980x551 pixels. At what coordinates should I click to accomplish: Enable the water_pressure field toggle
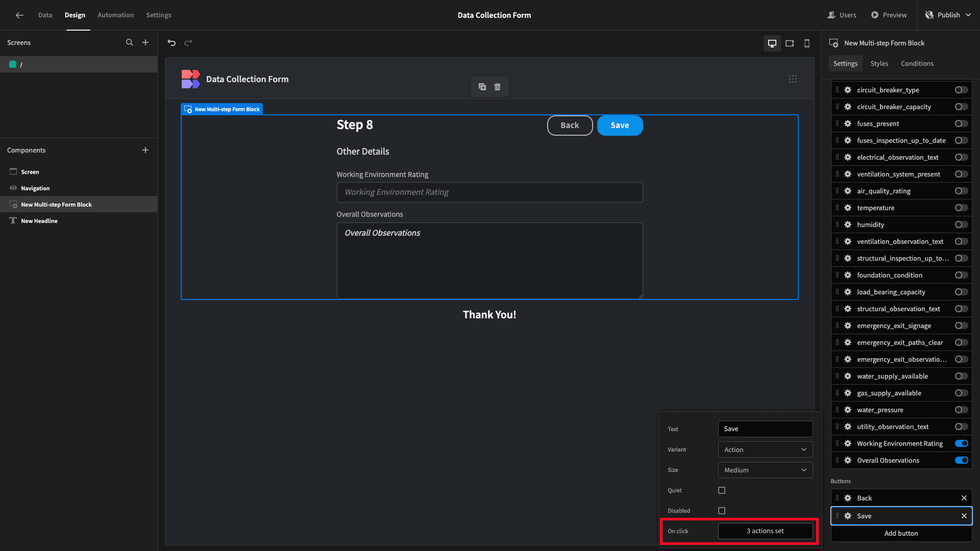[x=962, y=410]
